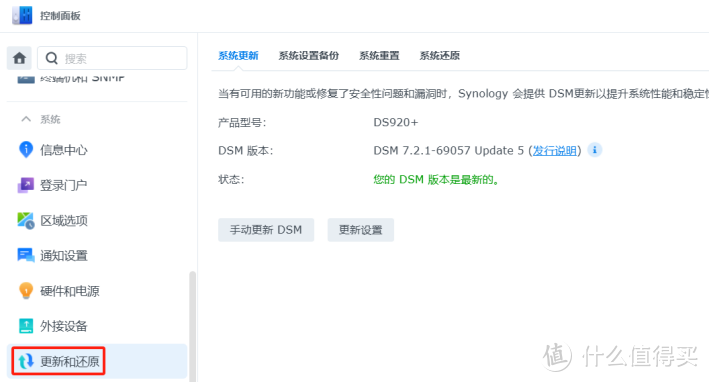The height and width of the screenshot is (382, 709).
Task: Select 硬件和电源 label in sidebar
Action: pyautogui.click(x=70, y=291)
